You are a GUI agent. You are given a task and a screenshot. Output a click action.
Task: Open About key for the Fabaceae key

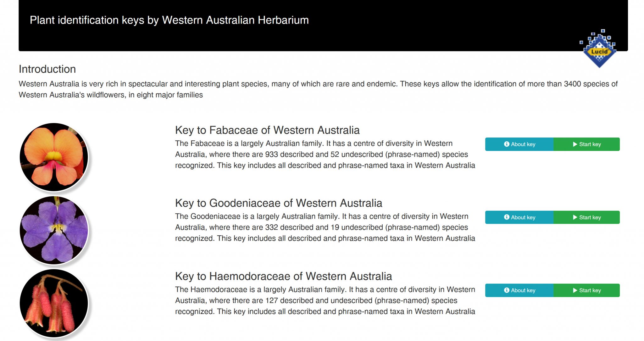coord(519,144)
